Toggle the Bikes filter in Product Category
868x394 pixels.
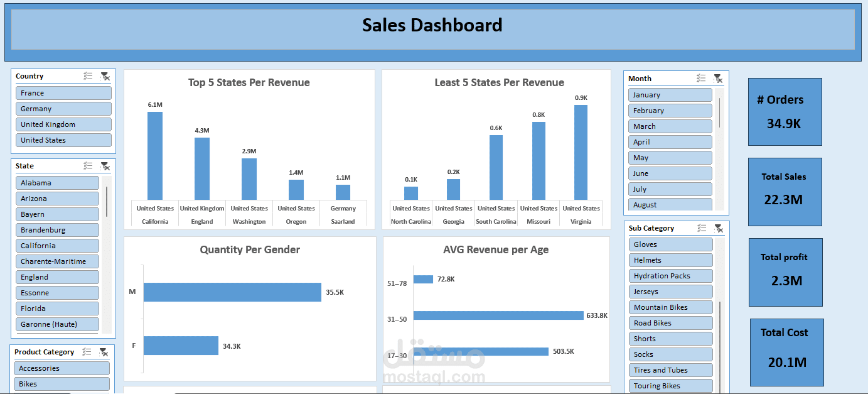point(61,383)
